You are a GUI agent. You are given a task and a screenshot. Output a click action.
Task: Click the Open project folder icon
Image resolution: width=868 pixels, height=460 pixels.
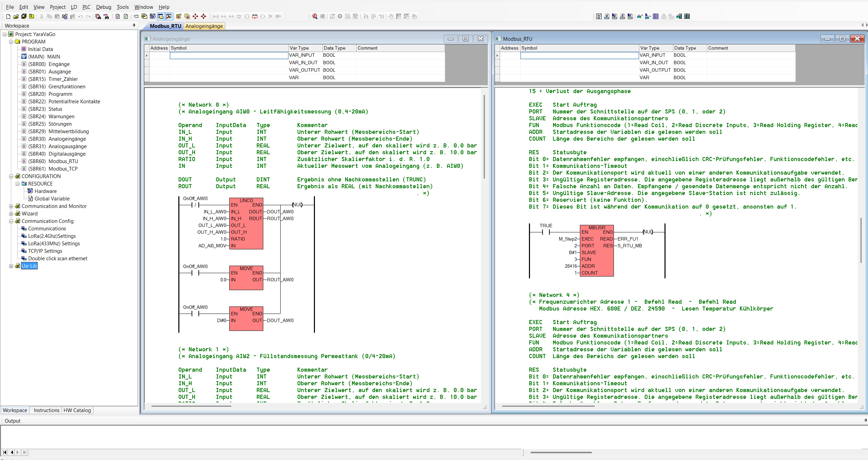point(16,16)
